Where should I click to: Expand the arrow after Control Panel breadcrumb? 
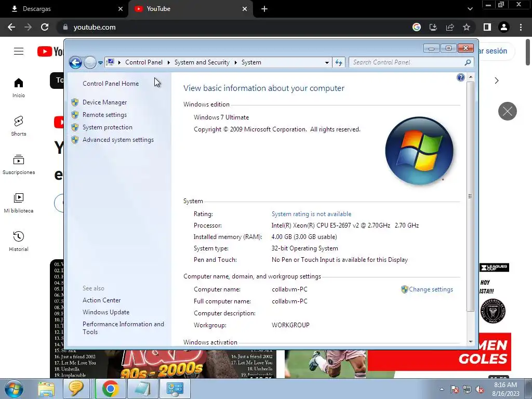pos(169,62)
